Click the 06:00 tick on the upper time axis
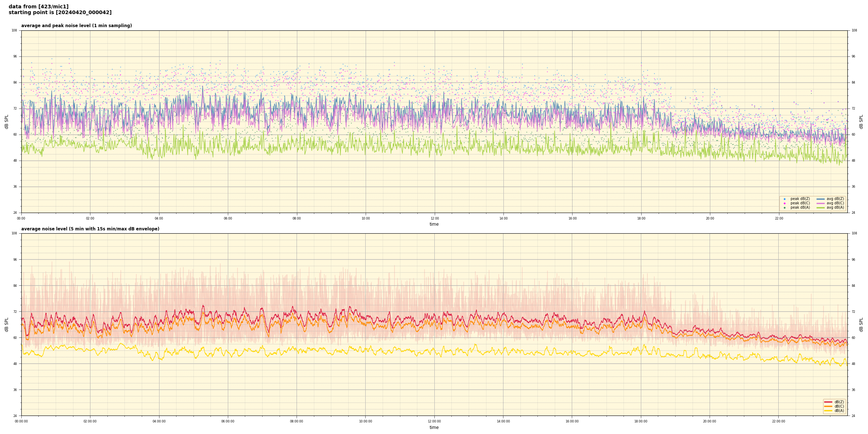Image resolution: width=868 pixels, height=434 pixels. pos(228,218)
